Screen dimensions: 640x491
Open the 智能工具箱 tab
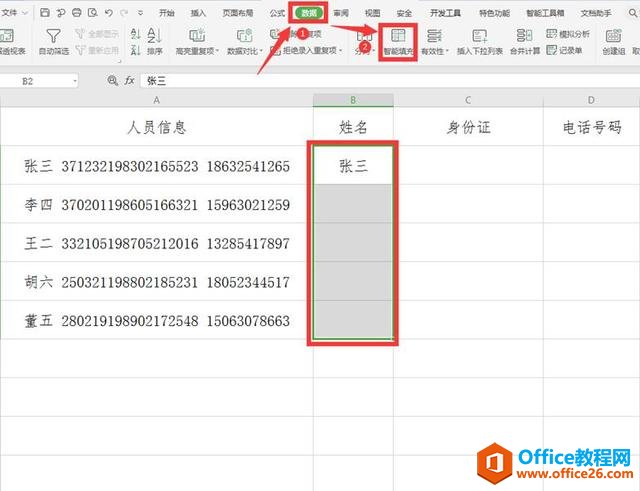tap(545, 13)
